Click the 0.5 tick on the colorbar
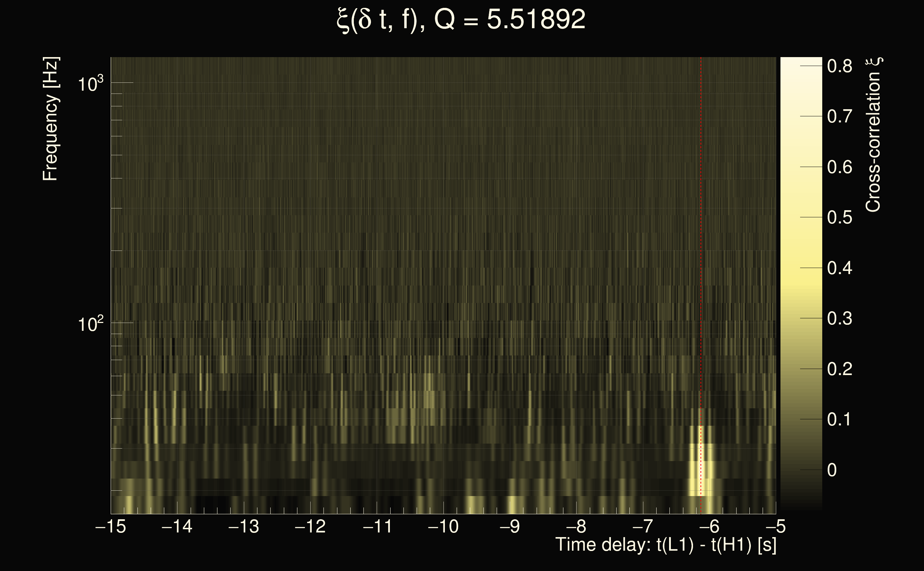The width and height of the screenshot is (924, 571). [839, 218]
